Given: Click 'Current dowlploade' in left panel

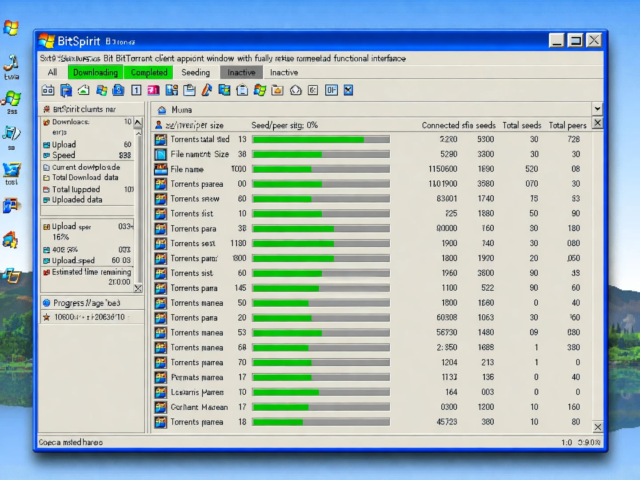Looking at the screenshot, I should 86,167.
